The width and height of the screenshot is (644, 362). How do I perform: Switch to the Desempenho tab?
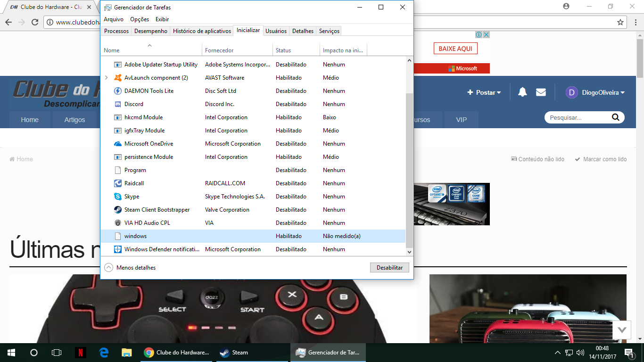(151, 31)
